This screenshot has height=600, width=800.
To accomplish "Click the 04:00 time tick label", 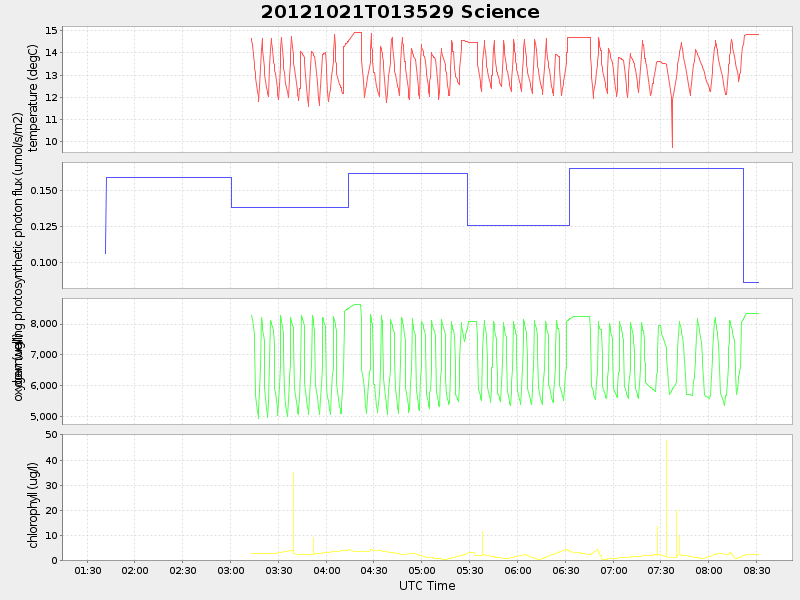I will click(327, 570).
